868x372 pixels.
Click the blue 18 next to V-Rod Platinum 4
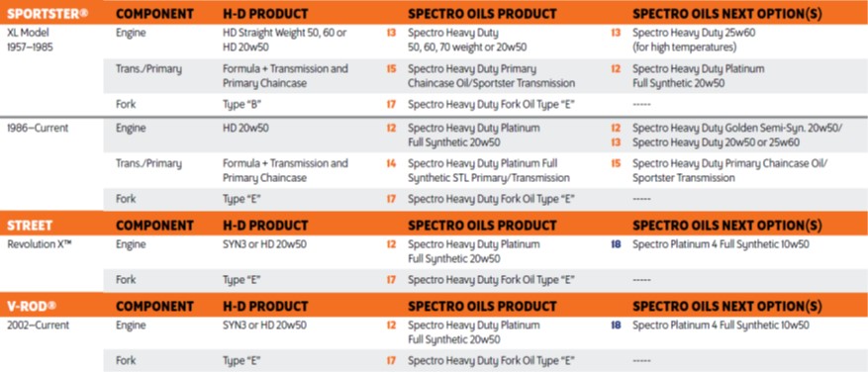(x=616, y=325)
